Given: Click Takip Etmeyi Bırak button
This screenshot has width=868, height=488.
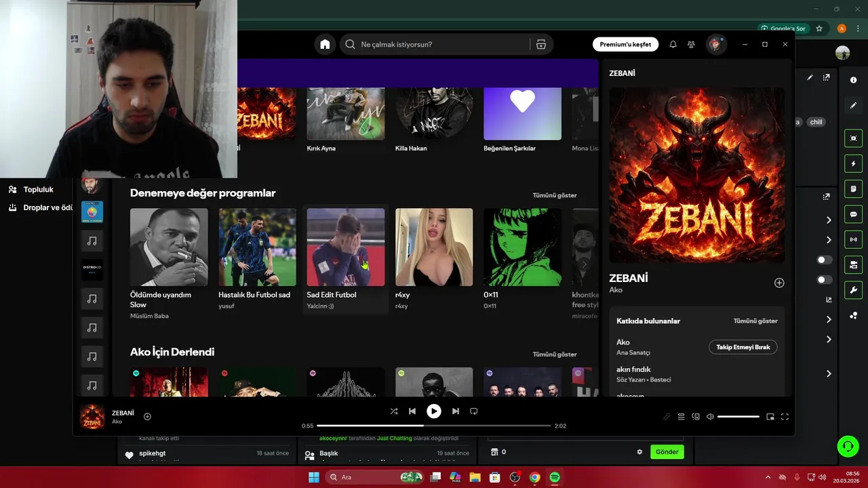Looking at the screenshot, I should tap(743, 347).
